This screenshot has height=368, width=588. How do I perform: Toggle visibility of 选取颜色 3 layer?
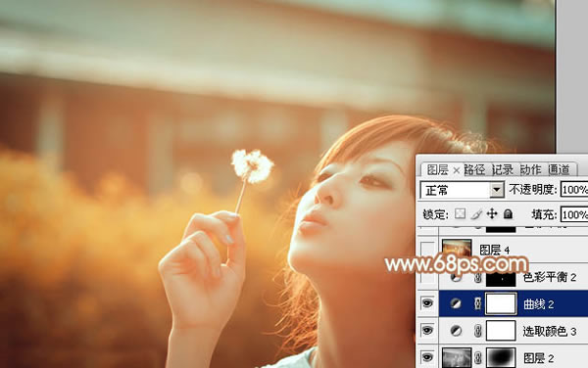click(427, 330)
